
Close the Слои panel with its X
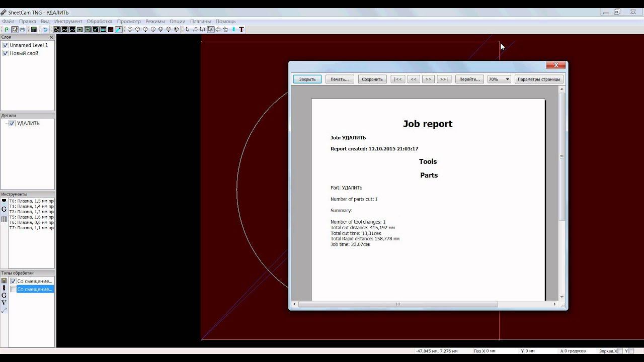click(51, 37)
